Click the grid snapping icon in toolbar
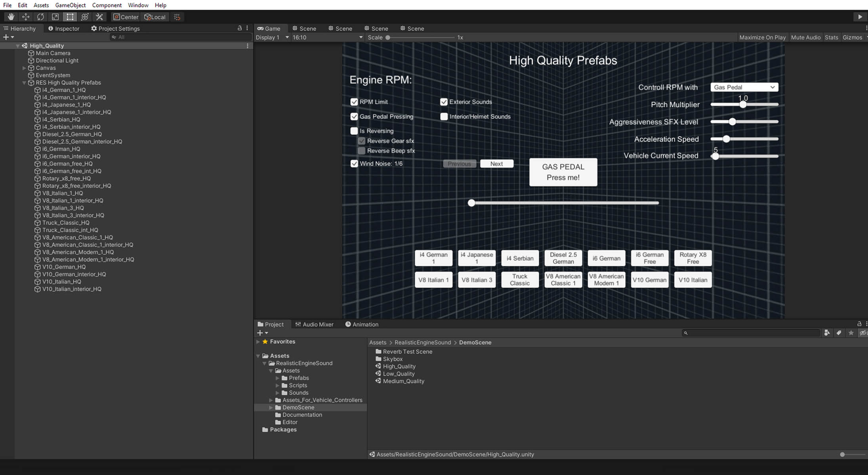Screen dimensions: 868x475 (177, 17)
